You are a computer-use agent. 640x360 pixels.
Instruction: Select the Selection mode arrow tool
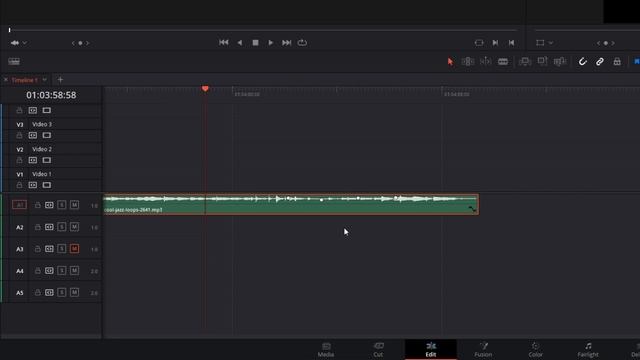pyautogui.click(x=450, y=62)
